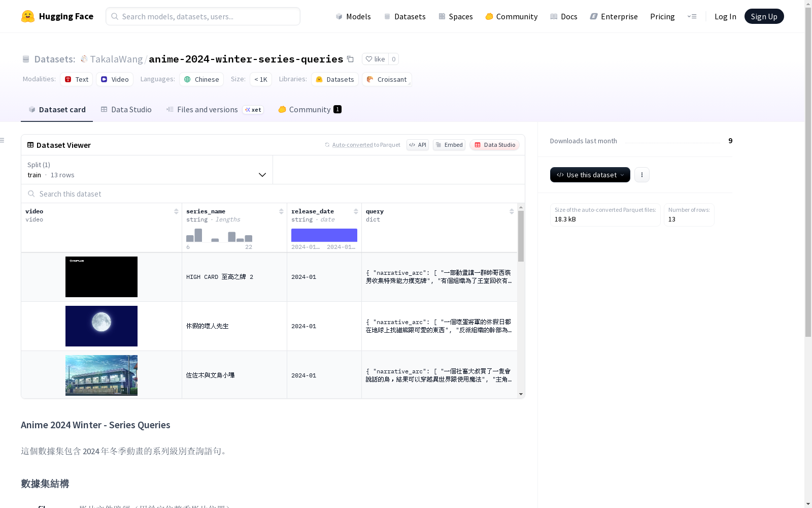Open the Models page
The height and width of the screenshot is (508, 812).
[x=353, y=16]
